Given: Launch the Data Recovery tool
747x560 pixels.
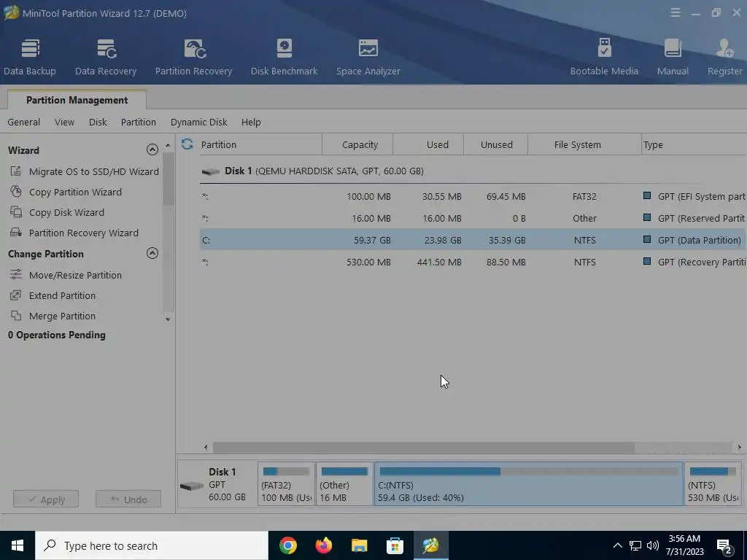Looking at the screenshot, I should (106, 57).
